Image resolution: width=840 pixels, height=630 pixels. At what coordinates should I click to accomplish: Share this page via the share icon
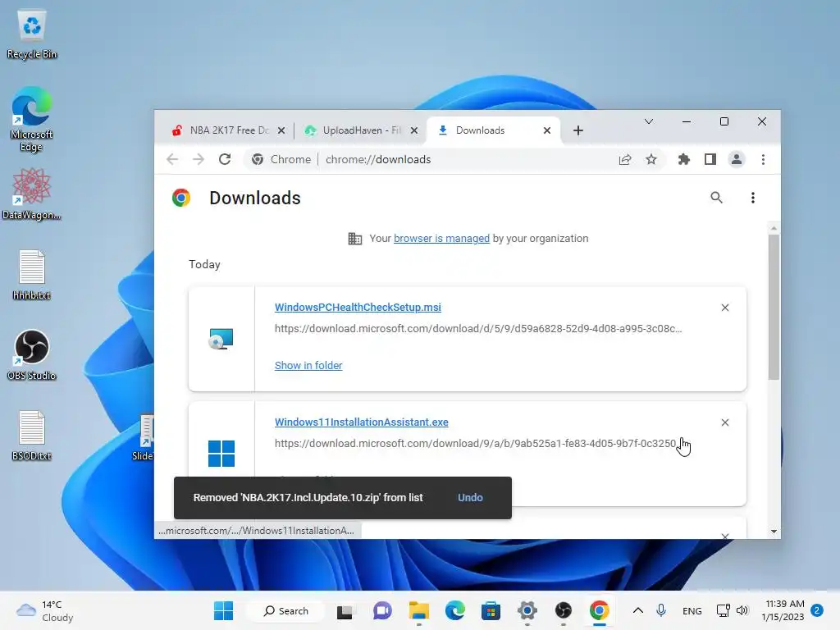coord(624,159)
